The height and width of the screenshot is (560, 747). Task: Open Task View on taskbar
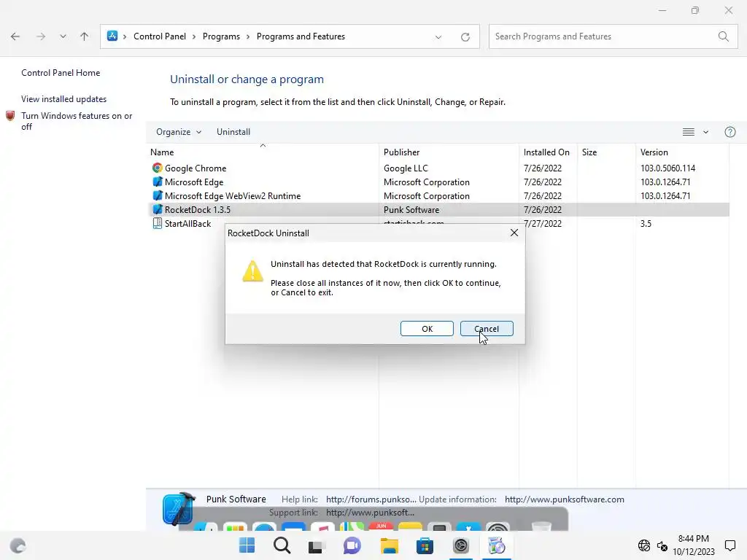pos(317,546)
